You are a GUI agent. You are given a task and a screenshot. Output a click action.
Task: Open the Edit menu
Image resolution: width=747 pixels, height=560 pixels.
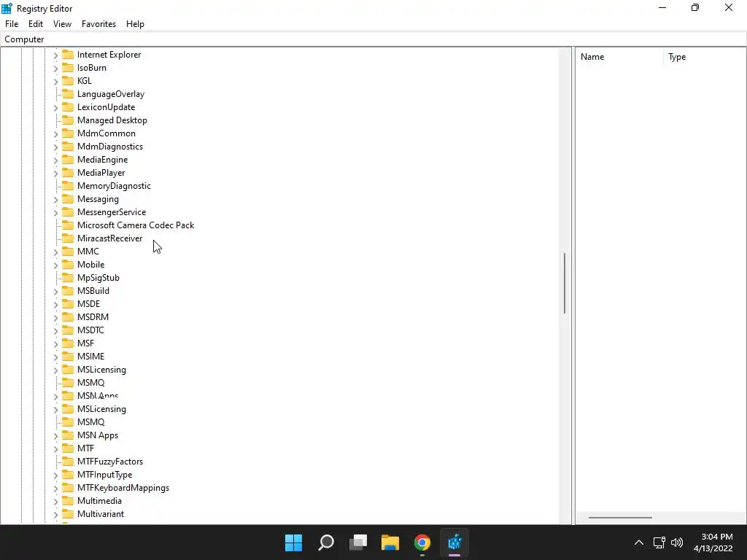click(36, 24)
